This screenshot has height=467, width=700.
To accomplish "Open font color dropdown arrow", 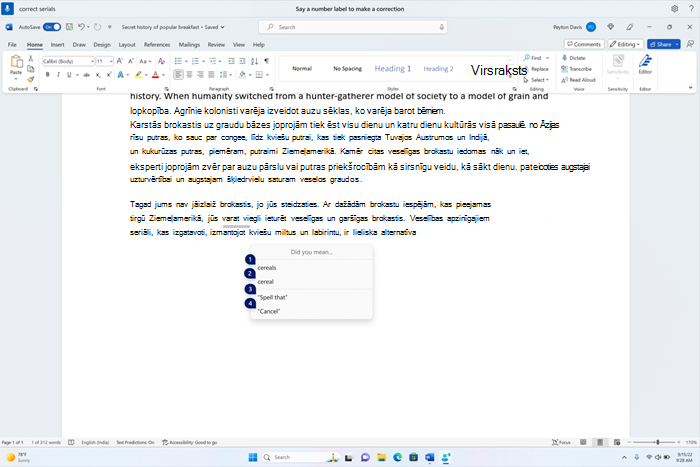I will click(x=163, y=75).
